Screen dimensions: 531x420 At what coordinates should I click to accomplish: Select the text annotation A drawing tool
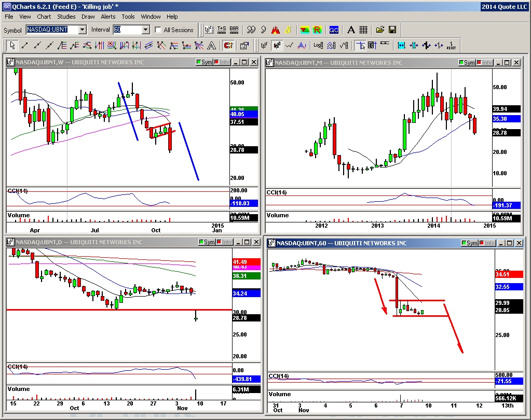(x=211, y=45)
